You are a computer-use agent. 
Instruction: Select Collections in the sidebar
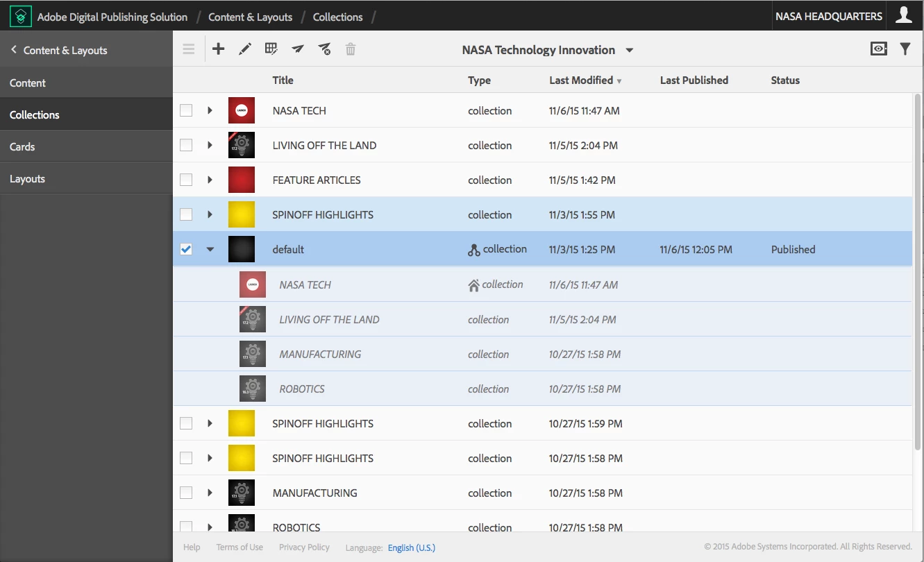86,114
